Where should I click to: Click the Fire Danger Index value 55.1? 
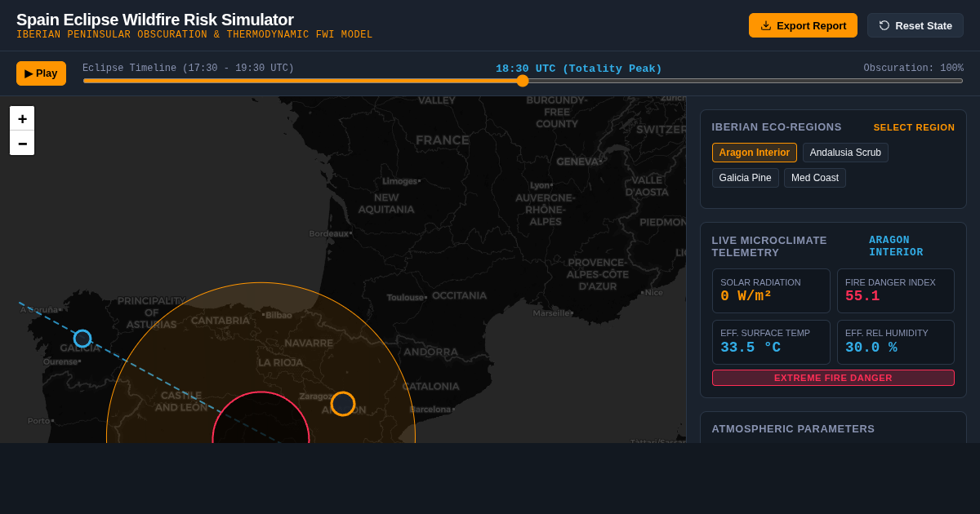coord(862,296)
